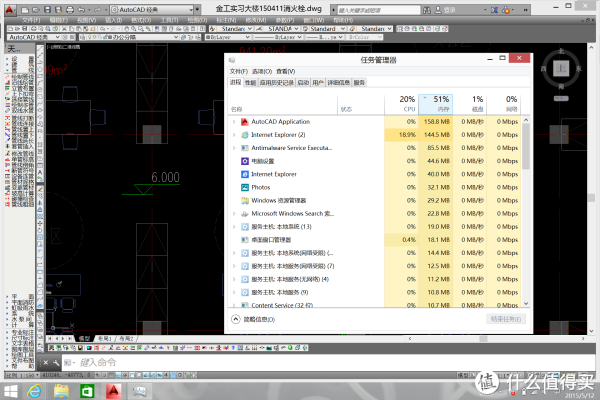Click the New file icon in quick access toolbar
Image resolution: width=600 pixels, height=400 pixels.
pos(24,10)
